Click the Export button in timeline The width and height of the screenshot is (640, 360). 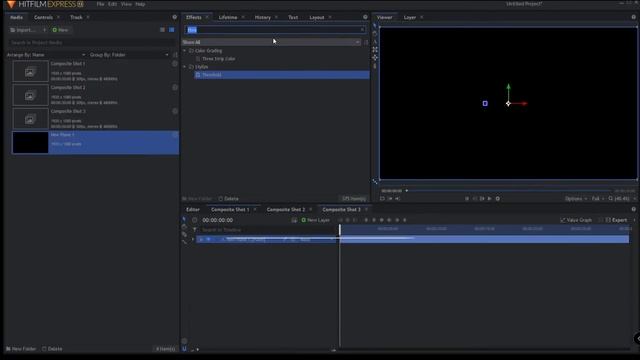(616, 220)
